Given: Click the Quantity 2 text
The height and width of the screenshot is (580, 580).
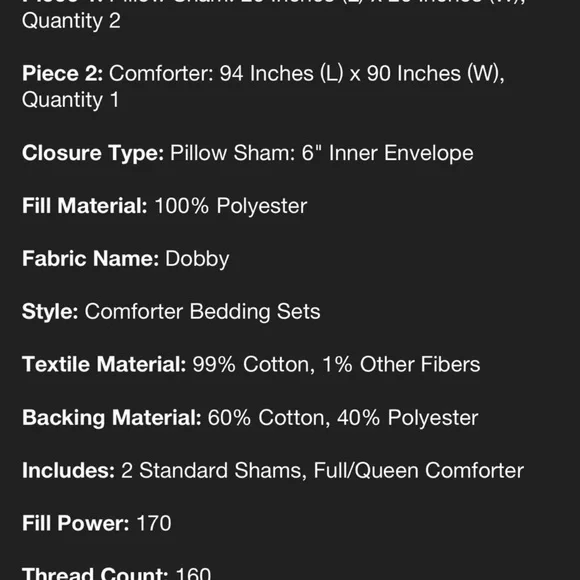Looking at the screenshot, I should 71,21.
